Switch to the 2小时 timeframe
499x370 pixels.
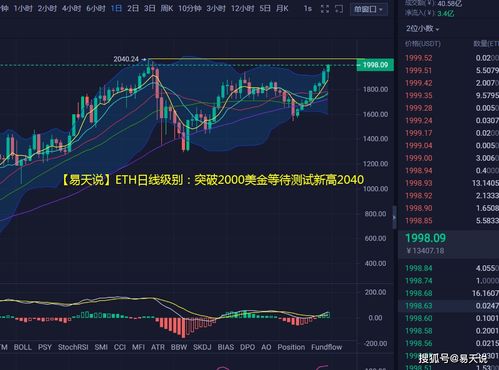pyautogui.click(x=47, y=8)
